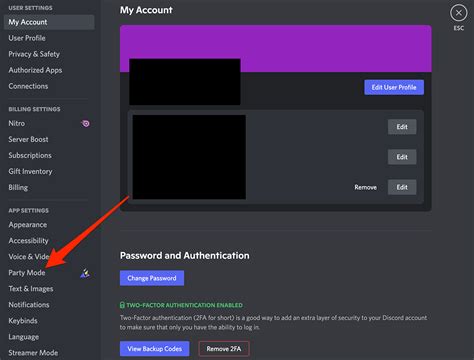This screenshot has width=474, height=360.
Task: Click 'Password and Authentication' heading
Action: (185, 256)
